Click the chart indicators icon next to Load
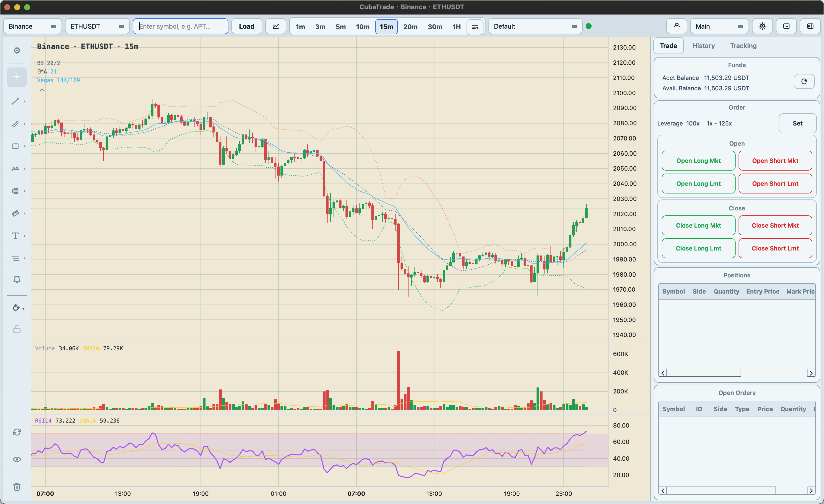The image size is (824, 504). (x=275, y=26)
